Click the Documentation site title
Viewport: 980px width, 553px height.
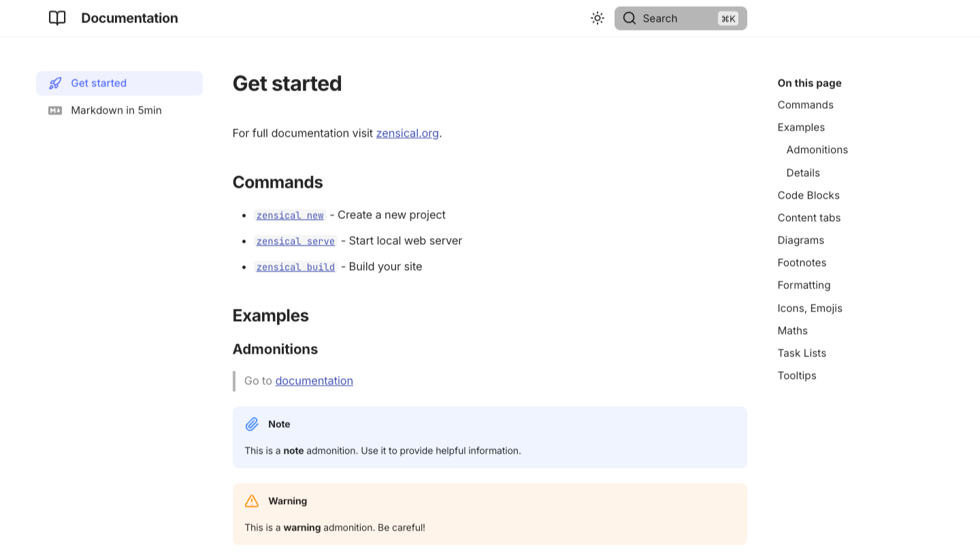click(x=129, y=18)
